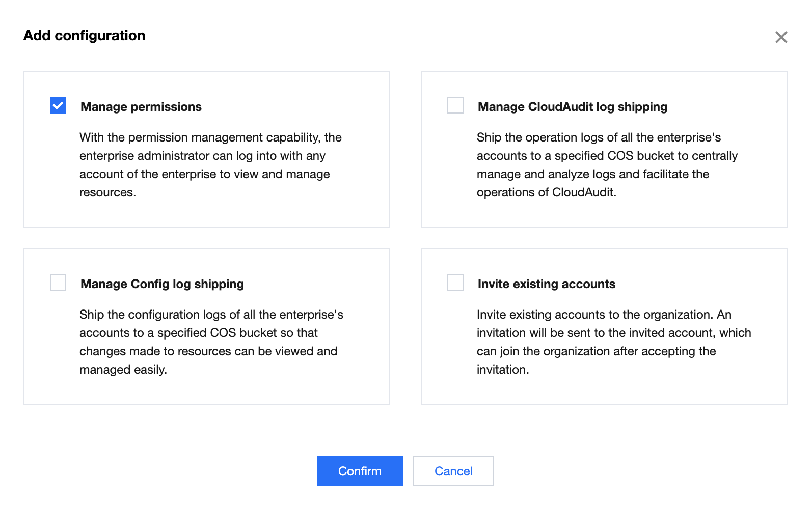Check the Invite existing accounts checkbox
This screenshot has width=812, height=508.
coord(455,283)
